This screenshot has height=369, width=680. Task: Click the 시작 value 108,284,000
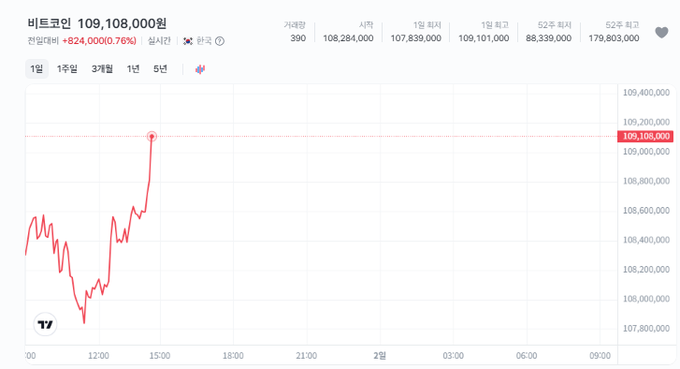pos(348,38)
